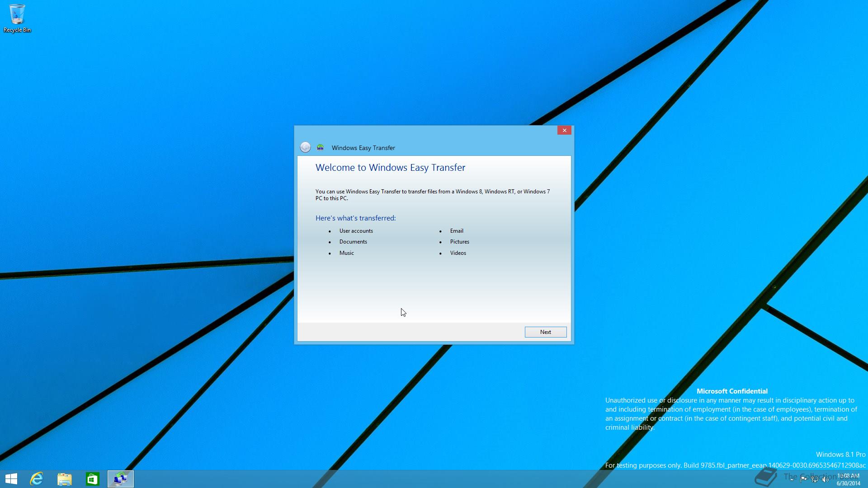The image size is (868, 488).
Task: Click the Next button in Easy Transfer
Action: (x=546, y=332)
